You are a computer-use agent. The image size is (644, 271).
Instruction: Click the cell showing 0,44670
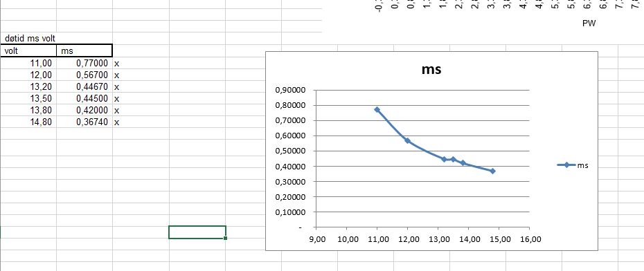84,87
